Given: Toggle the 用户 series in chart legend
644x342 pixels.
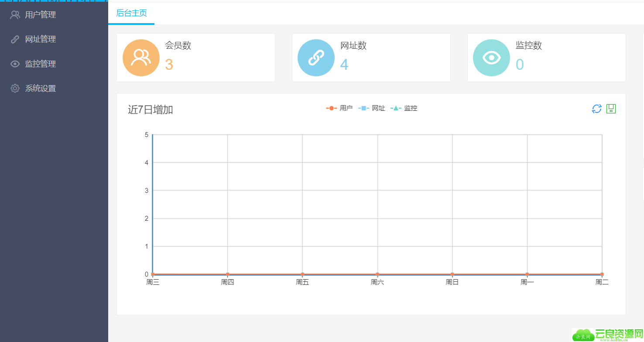Looking at the screenshot, I should (x=339, y=108).
